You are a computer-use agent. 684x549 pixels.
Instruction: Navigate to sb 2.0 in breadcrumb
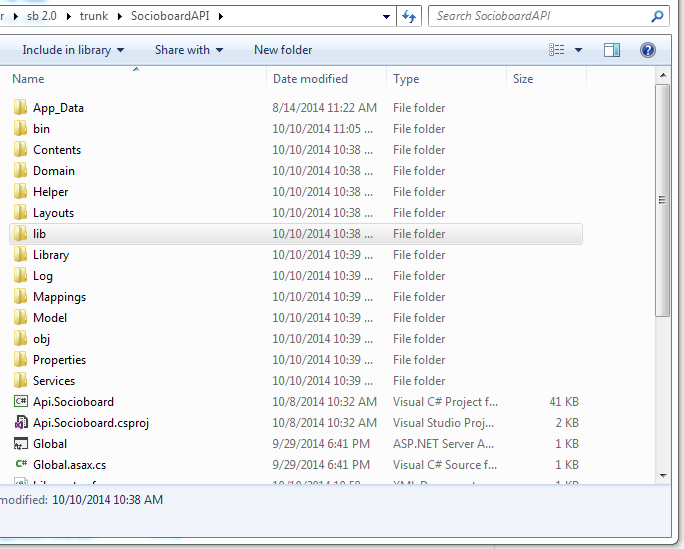41,16
